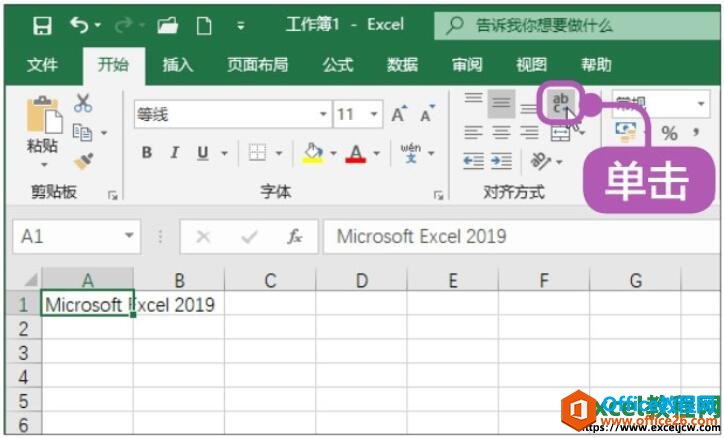Apply accounting currency format icon

tap(626, 132)
